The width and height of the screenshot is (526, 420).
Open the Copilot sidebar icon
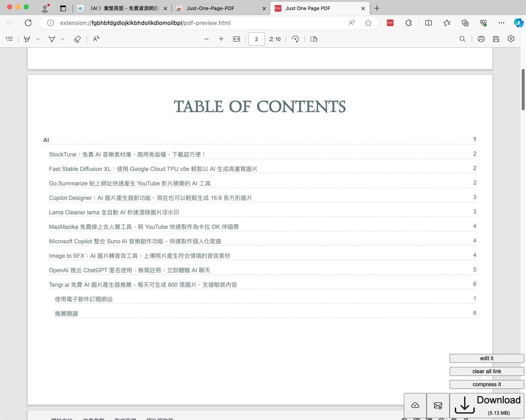point(519,23)
